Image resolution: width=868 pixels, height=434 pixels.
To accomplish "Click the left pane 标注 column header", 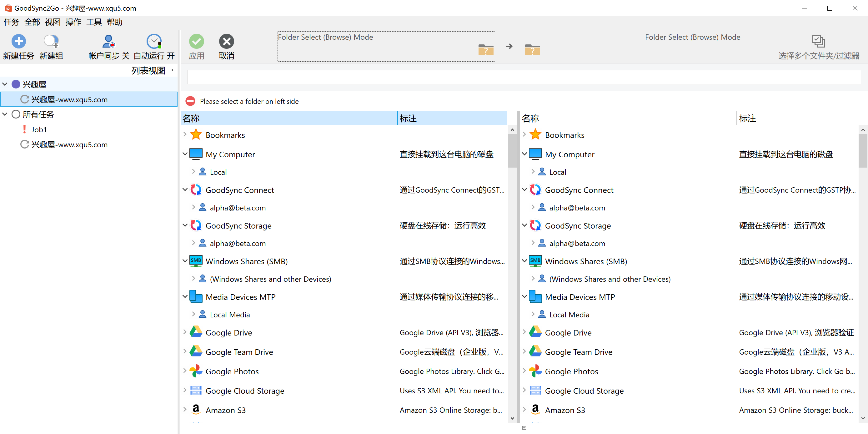I will pos(452,118).
